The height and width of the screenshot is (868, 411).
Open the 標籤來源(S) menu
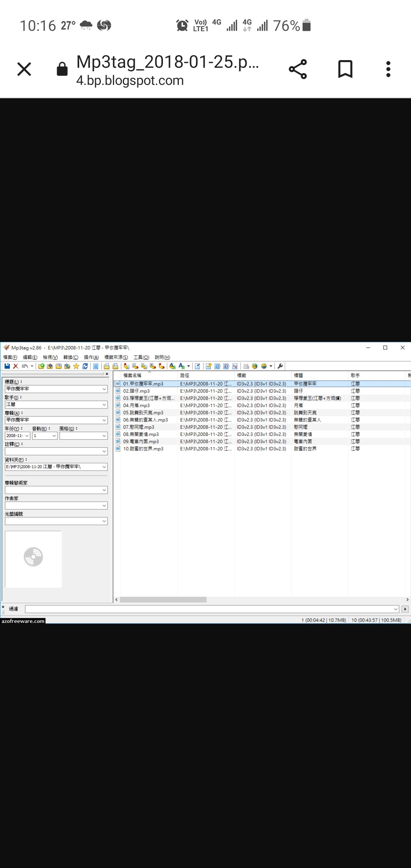(x=116, y=357)
